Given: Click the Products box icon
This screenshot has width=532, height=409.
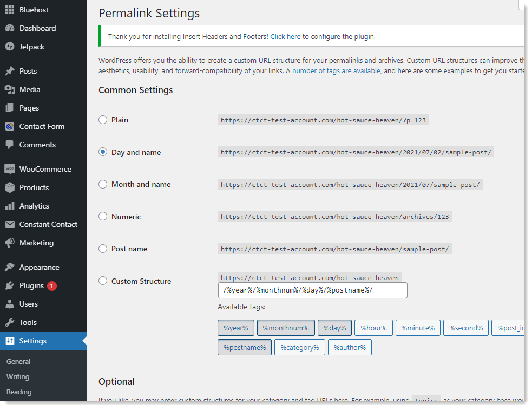Looking at the screenshot, I should 10,187.
